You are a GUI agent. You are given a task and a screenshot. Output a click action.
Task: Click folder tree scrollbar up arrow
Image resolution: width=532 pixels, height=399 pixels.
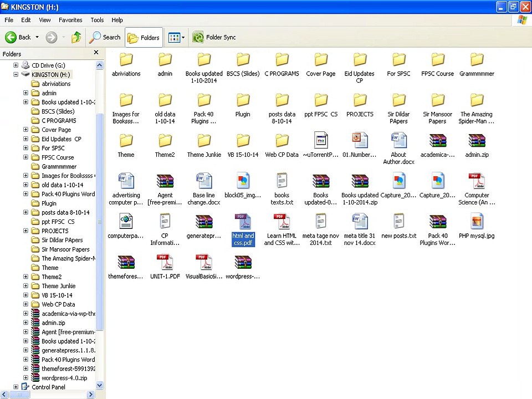(x=99, y=65)
